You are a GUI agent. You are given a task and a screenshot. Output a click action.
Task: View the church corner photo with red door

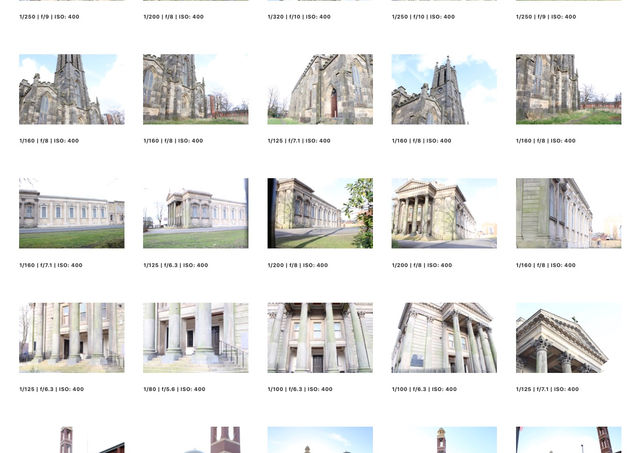pyautogui.click(x=320, y=89)
